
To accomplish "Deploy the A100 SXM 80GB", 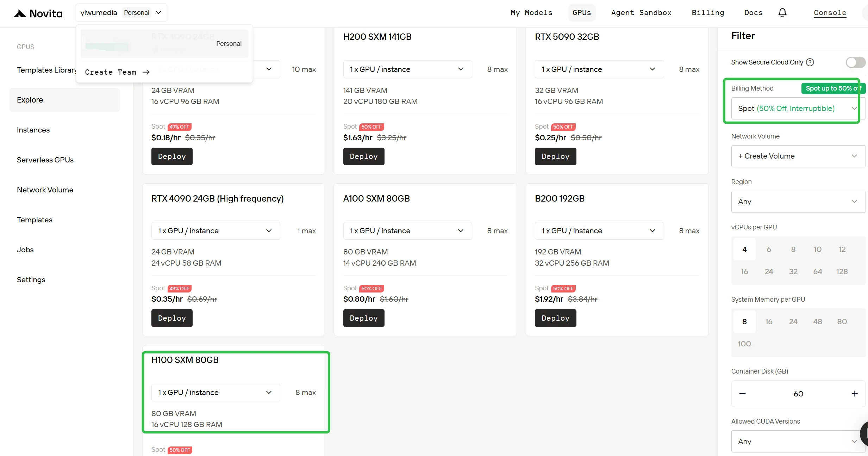I will (364, 318).
